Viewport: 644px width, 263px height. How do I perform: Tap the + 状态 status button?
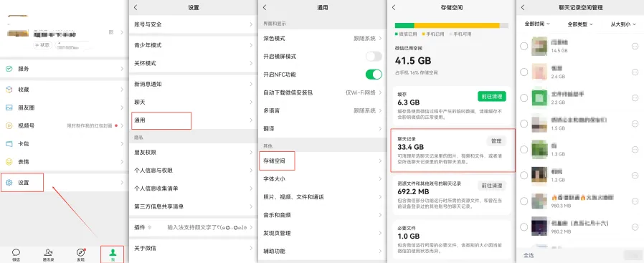click(42, 45)
